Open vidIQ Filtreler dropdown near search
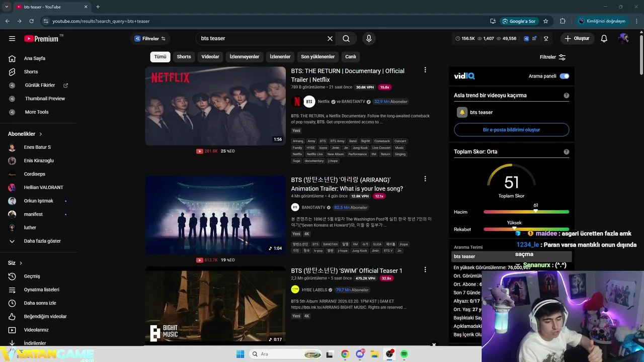Viewport: 644px width, 362px height. [x=150, y=38]
